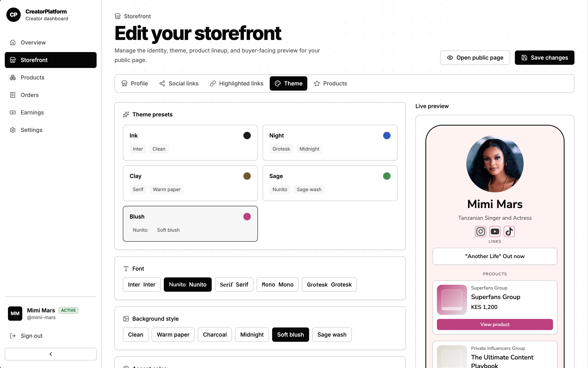The width and height of the screenshot is (588, 368).
Task: Switch to the Profile tab
Action: (x=135, y=83)
